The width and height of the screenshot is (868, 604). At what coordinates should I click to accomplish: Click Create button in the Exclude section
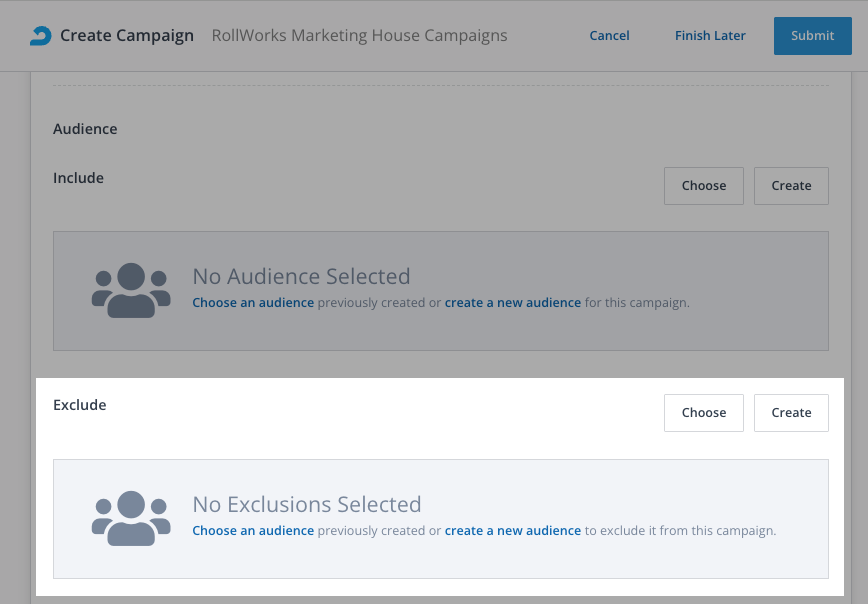[791, 413]
